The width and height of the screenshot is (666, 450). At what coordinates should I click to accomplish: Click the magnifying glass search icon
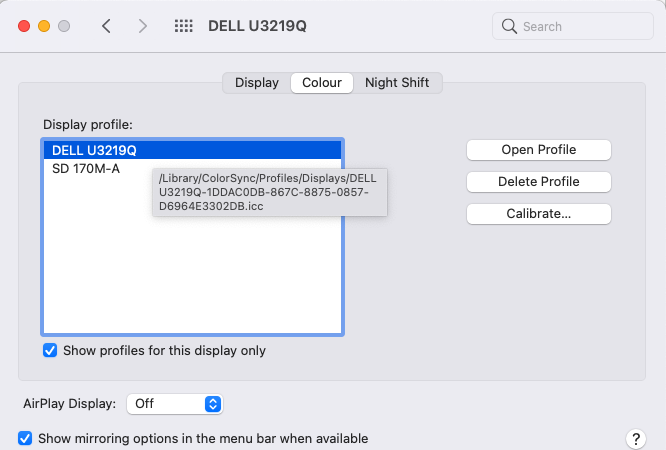click(x=509, y=27)
